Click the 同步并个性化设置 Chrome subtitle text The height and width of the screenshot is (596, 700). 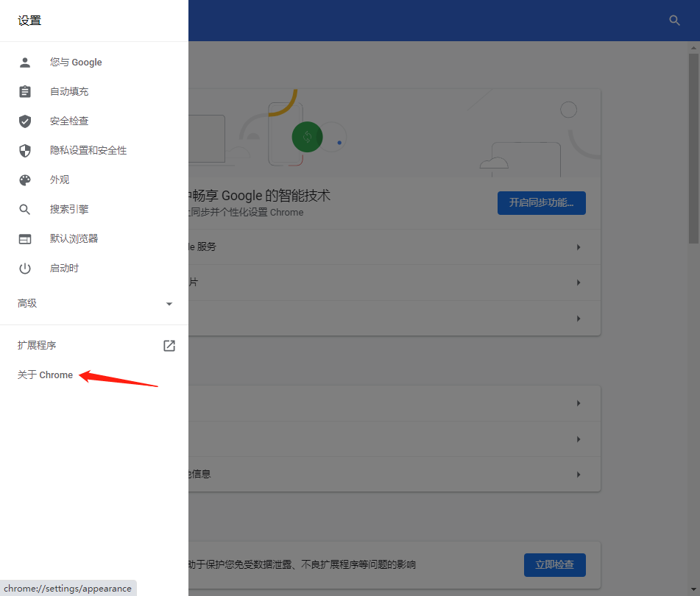coord(247,213)
